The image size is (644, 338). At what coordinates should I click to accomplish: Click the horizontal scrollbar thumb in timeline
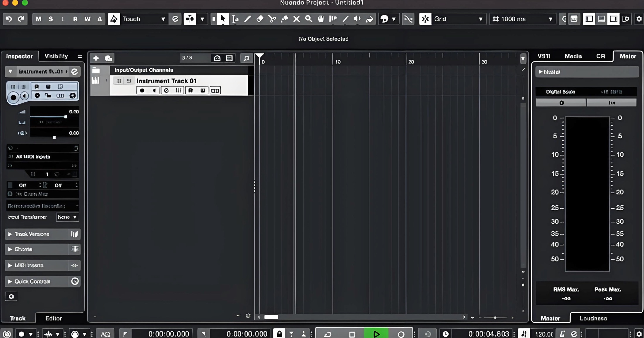[x=271, y=317]
